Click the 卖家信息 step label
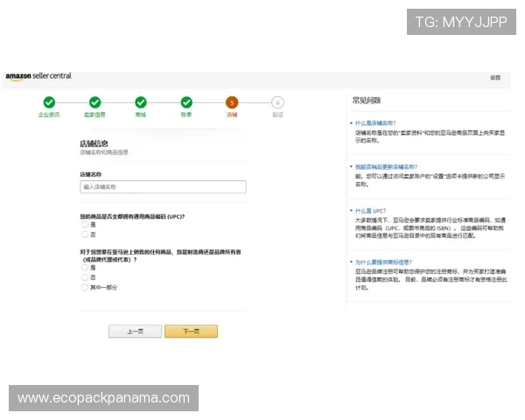The image size is (525, 420). pos(94,115)
